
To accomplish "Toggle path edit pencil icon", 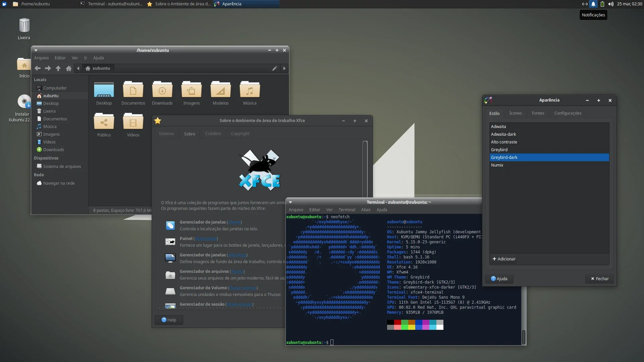I will (x=274, y=68).
